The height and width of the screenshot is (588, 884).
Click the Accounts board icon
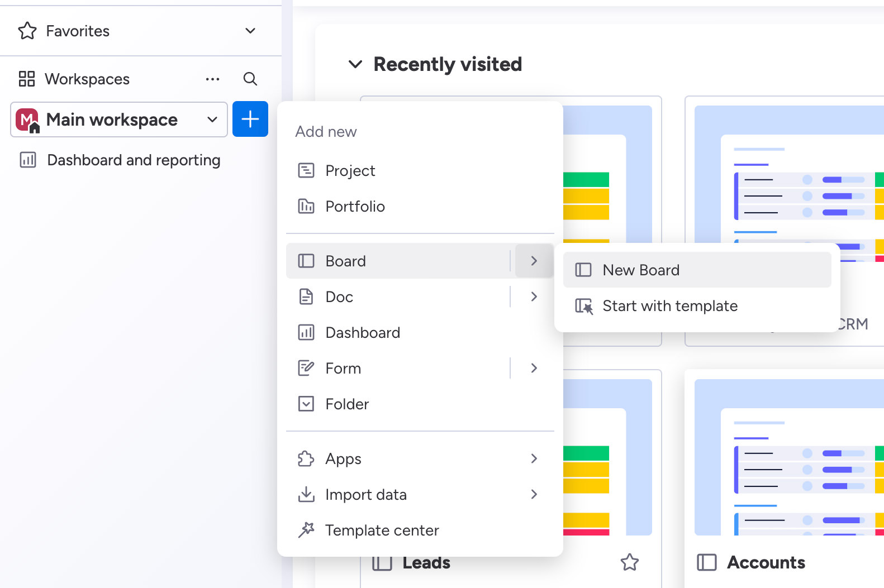[x=707, y=562]
